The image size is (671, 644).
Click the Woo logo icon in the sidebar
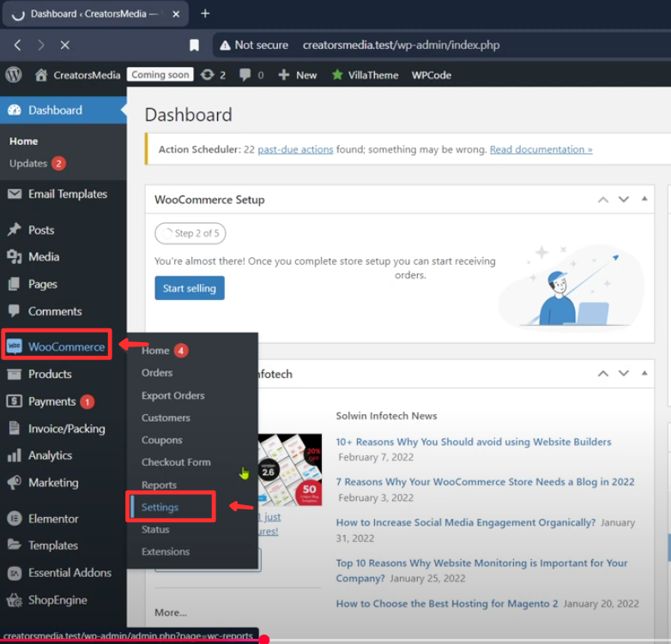point(14,346)
